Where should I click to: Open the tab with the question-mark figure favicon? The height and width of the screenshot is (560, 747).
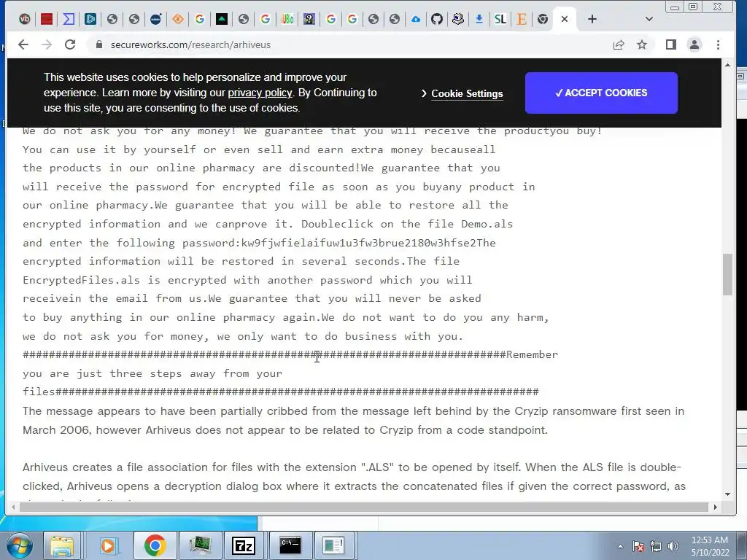click(309, 19)
